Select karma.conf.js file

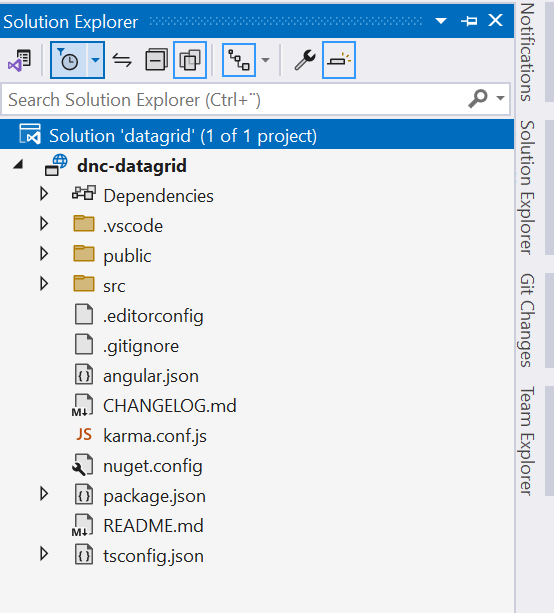click(x=155, y=436)
